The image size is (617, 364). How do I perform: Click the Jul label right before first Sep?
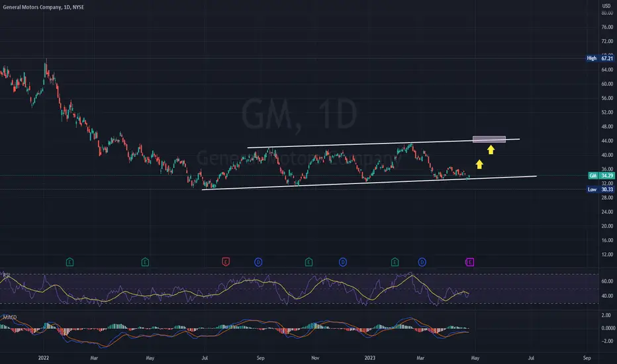tap(205, 358)
